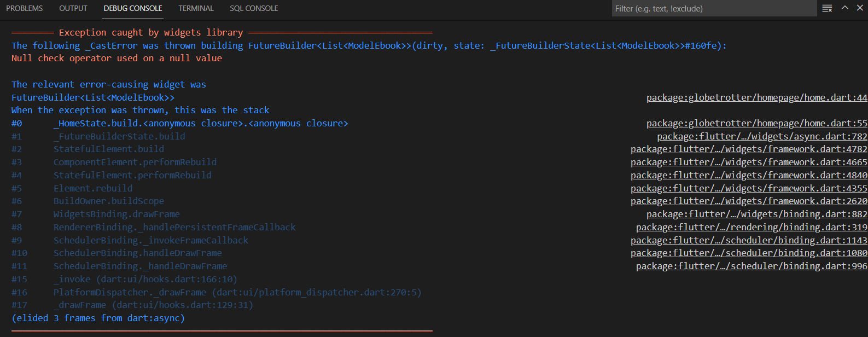Switch to the TERMINAL tab
Image resolution: width=868 pixels, height=337 pixels.
coord(196,8)
